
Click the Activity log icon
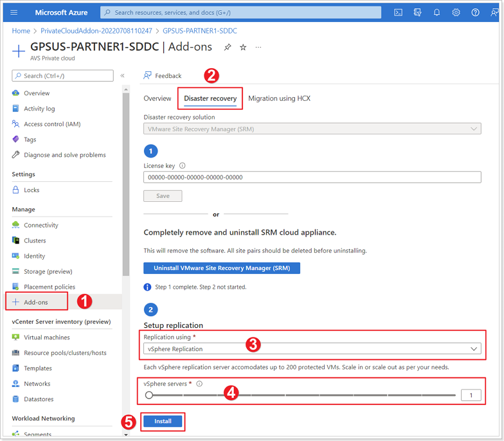point(15,108)
